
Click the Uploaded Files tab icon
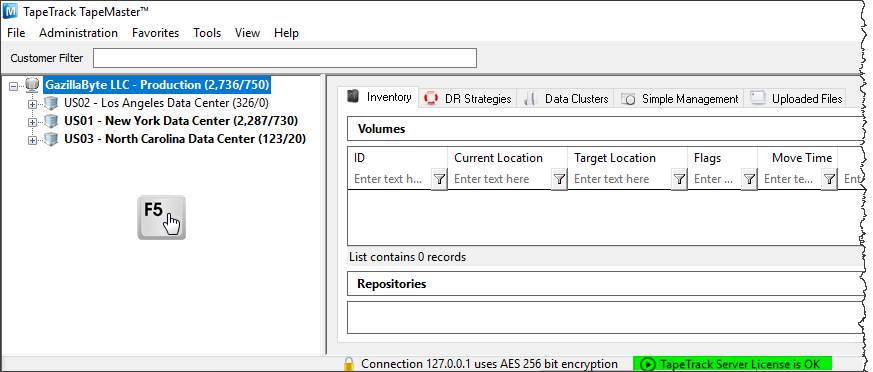click(758, 99)
